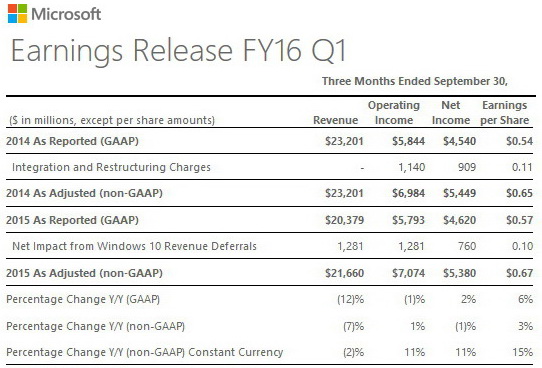The height and width of the screenshot is (368, 542).
Task: Click the $0.67 earnings per share value
Action: [520, 273]
